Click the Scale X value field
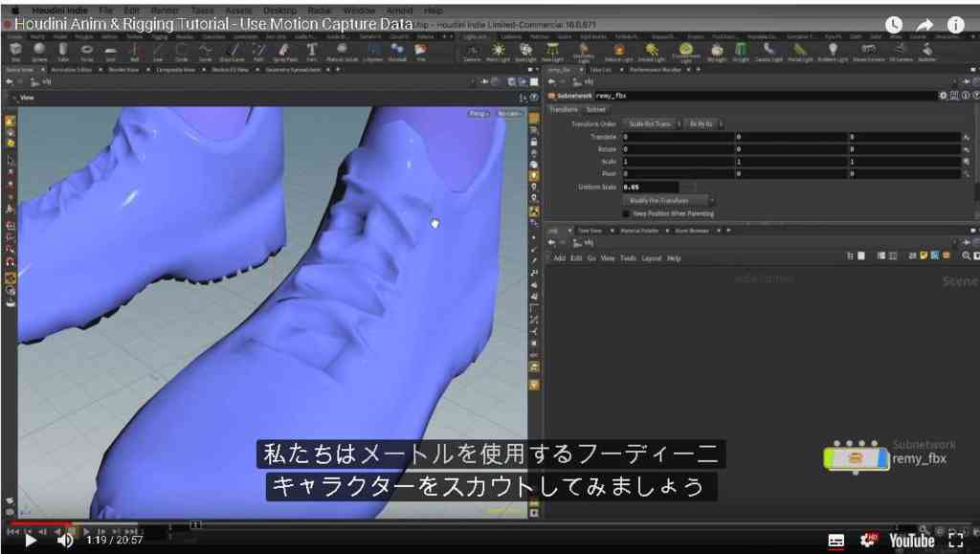 click(x=678, y=161)
